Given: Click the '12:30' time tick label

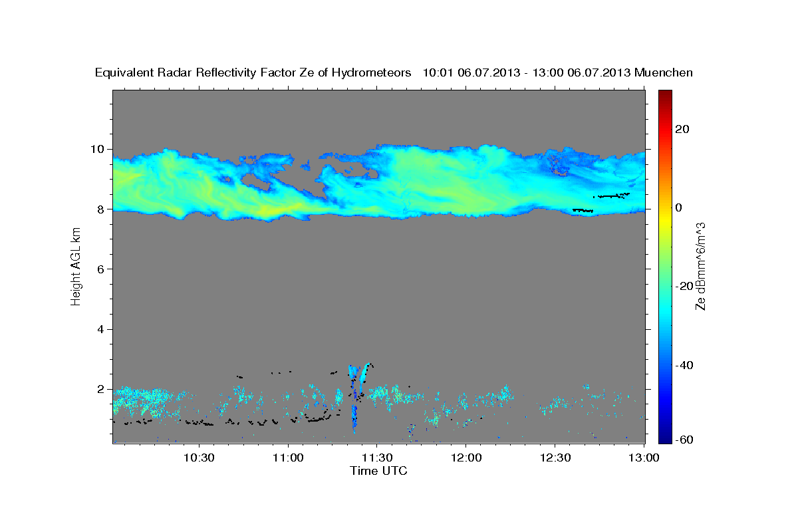Looking at the screenshot, I should point(555,458).
